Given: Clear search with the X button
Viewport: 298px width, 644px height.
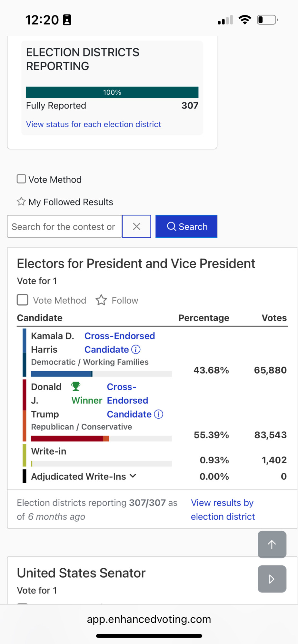Looking at the screenshot, I should tap(136, 226).
